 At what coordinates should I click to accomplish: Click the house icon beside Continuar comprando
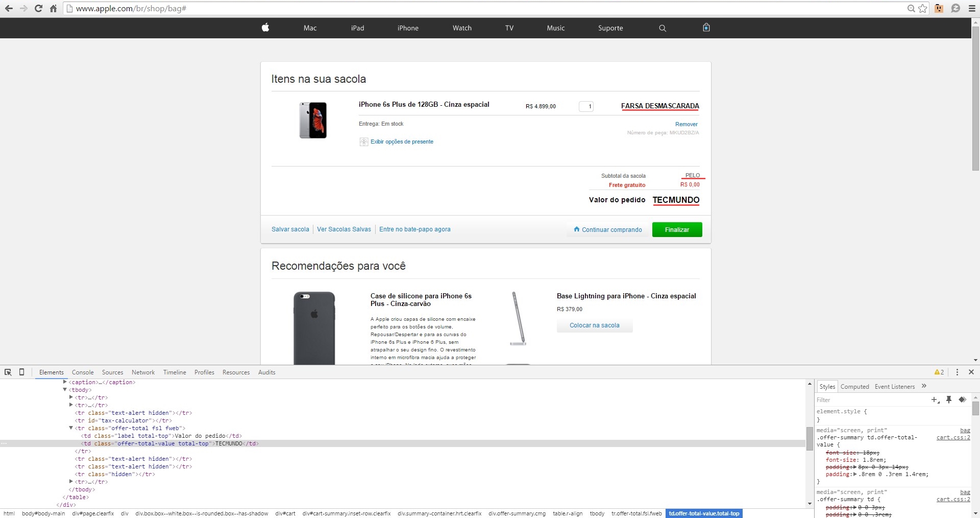[577, 229]
